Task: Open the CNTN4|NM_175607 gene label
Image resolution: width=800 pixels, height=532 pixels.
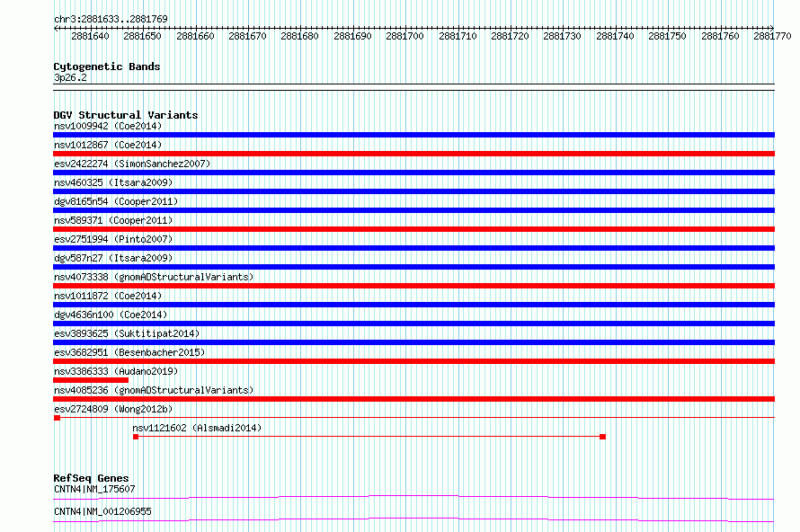Action: point(94,489)
